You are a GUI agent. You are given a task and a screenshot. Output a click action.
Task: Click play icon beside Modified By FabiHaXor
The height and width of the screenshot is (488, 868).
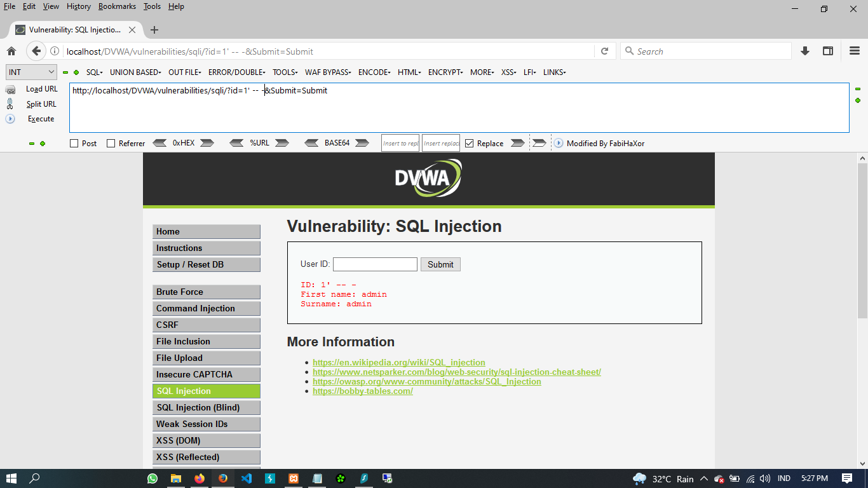tap(559, 143)
